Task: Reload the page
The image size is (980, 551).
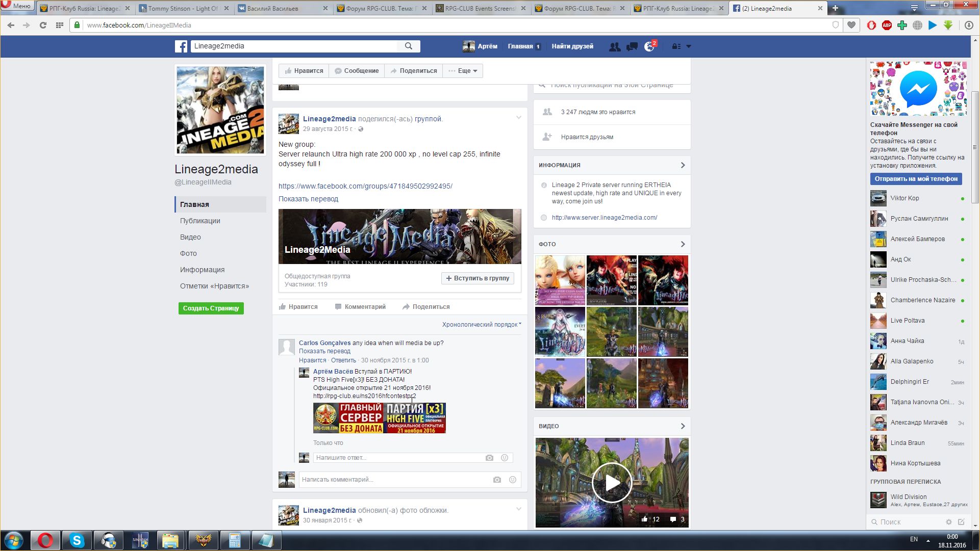Action: pos(43,25)
